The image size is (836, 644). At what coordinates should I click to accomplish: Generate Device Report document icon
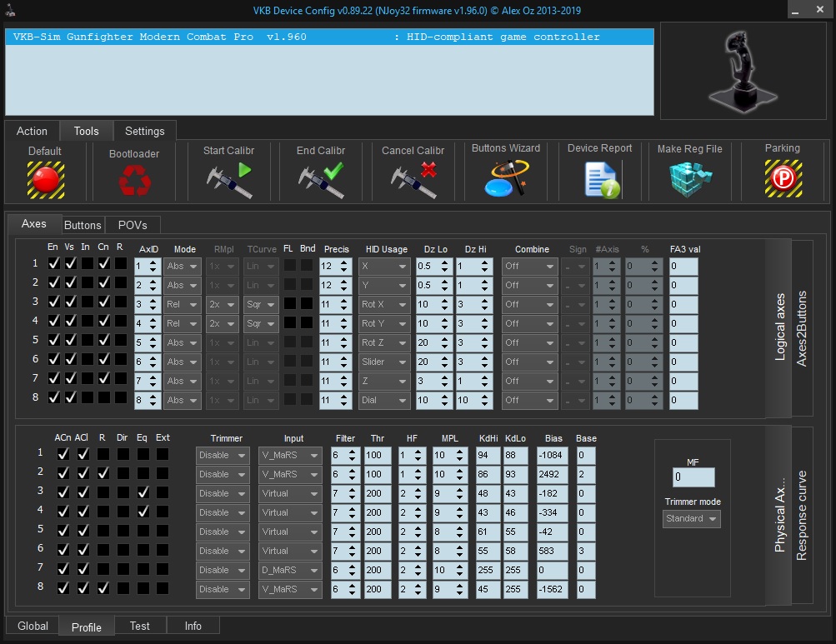pyautogui.click(x=602, y=180)
